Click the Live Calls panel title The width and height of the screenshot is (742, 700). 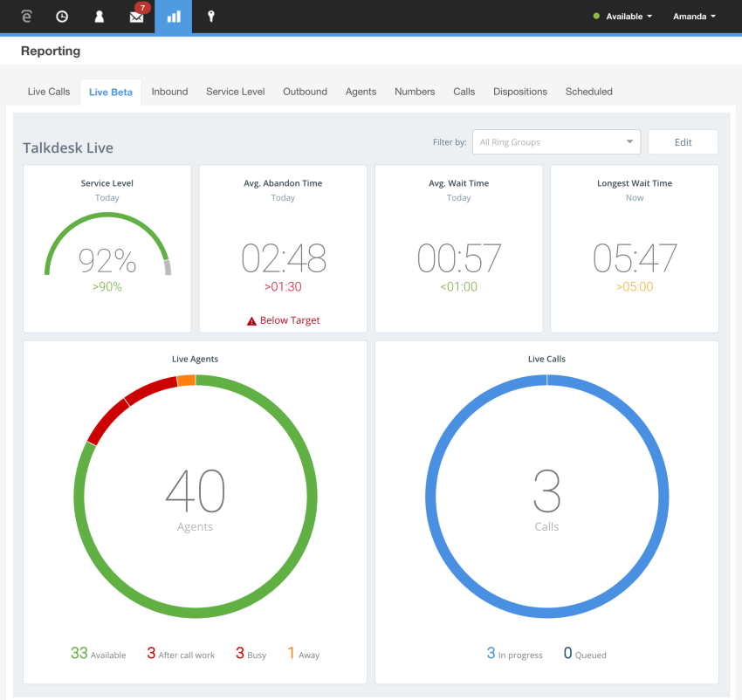point(547,360)
